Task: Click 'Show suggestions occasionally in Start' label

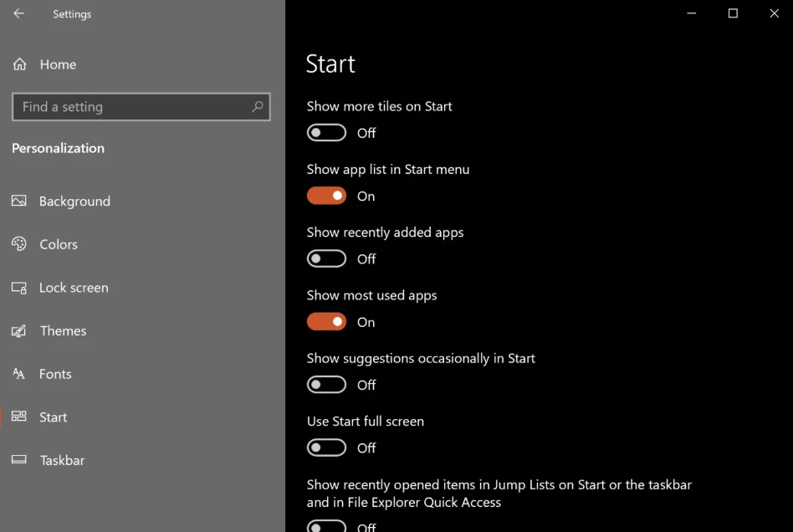Action: point(421,359)
